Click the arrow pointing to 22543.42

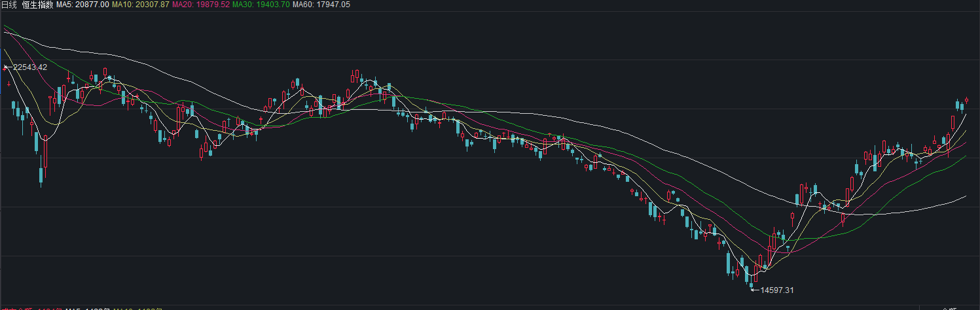click(x=7, y=67)
